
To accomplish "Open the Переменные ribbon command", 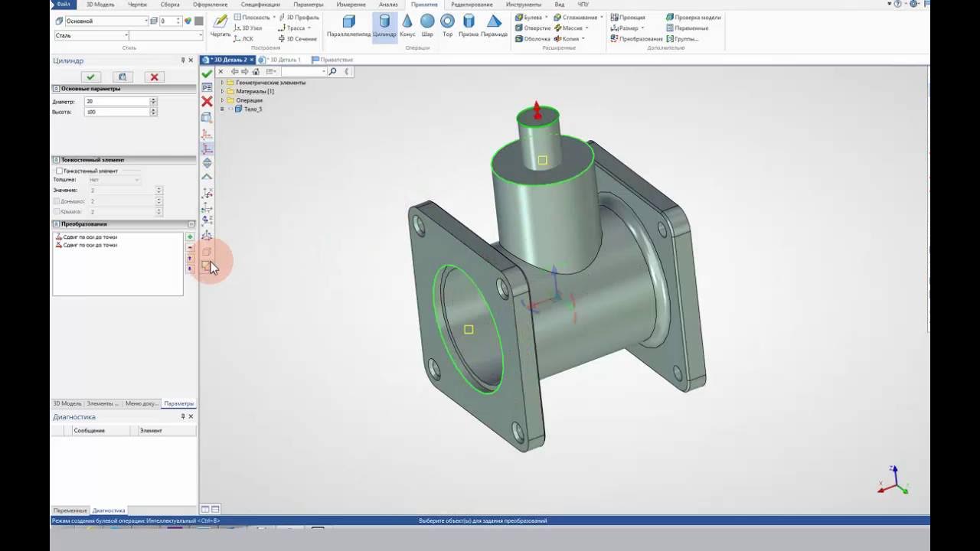I will pyautogui.click(x=687, y=28).
